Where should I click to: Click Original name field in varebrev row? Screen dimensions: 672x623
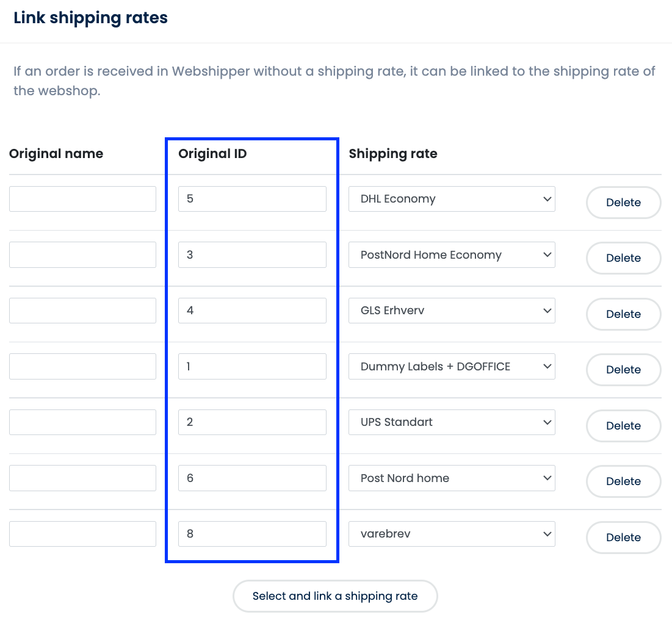(x=83, y=534)
